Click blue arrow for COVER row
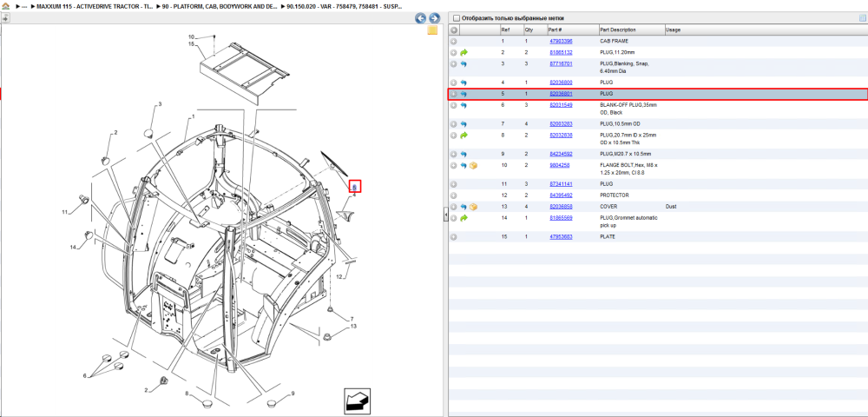868x417 pixels. 464,207
